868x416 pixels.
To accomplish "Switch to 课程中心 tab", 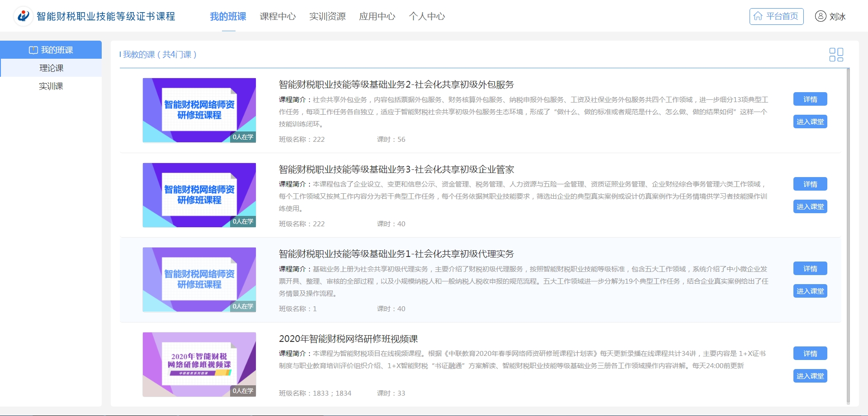I will coord(278,16).
